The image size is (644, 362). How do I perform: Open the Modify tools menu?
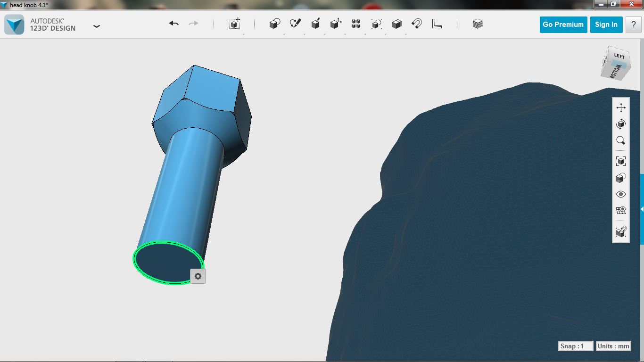(336, 24)
